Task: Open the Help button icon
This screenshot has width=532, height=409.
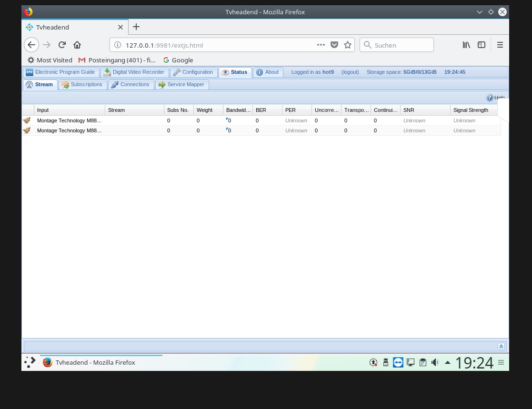Action: coord(490,98)
